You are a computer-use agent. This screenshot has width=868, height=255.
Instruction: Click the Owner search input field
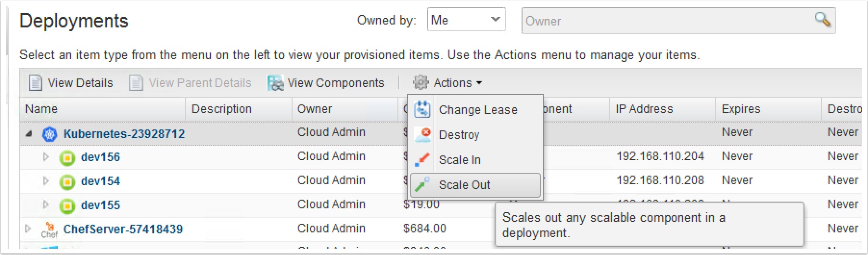point(664,21)
